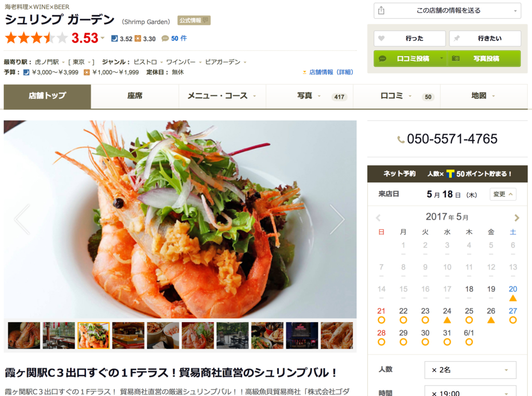The image size is (532, 396).
Task: Select May 25 availability circle in calendar
Action: tap(469, 320)
